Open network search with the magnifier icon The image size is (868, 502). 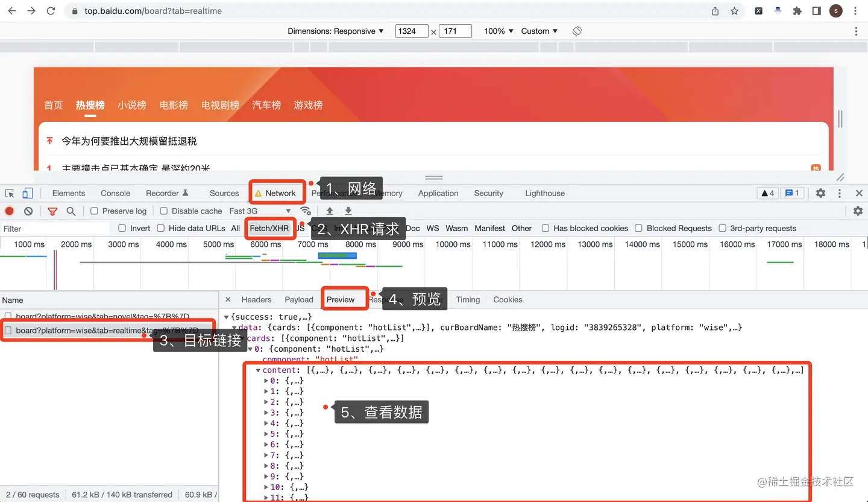71,211
